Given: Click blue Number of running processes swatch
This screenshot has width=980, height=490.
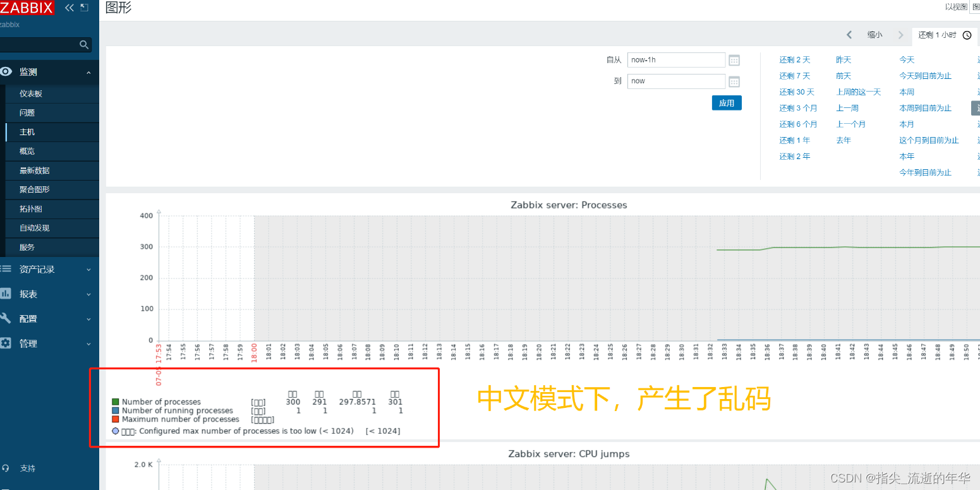Looking at the screenshot, I should (116, 410).
